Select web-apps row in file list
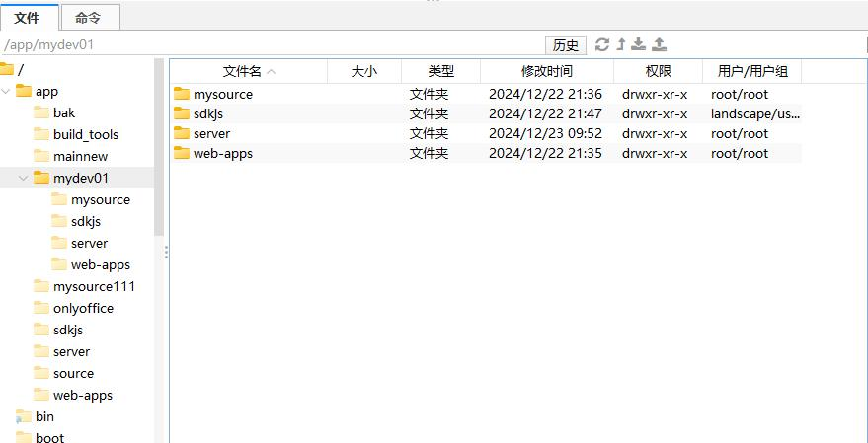The width and height of the screenshot is (868, 443). point(486,153)
